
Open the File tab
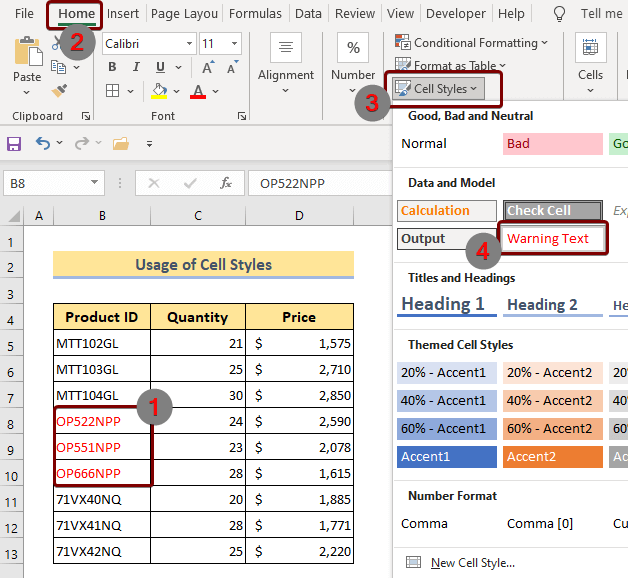coord(24,14)
